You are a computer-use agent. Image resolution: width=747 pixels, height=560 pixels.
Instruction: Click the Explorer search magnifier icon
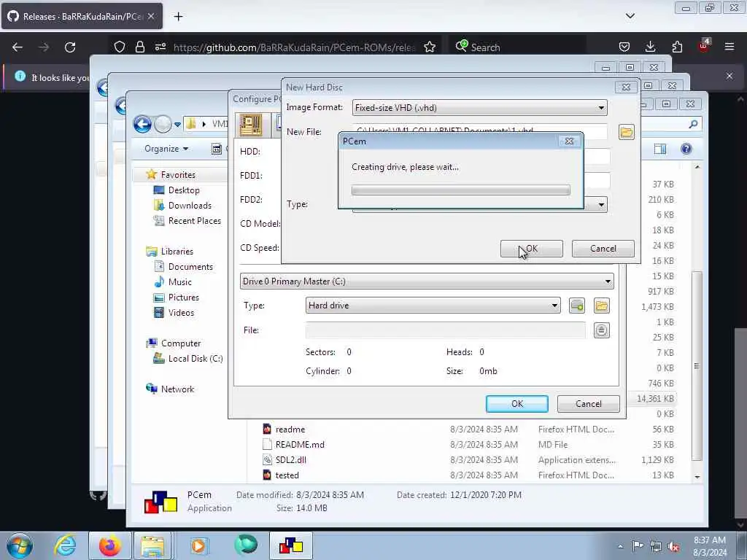[x=693, y=124]
